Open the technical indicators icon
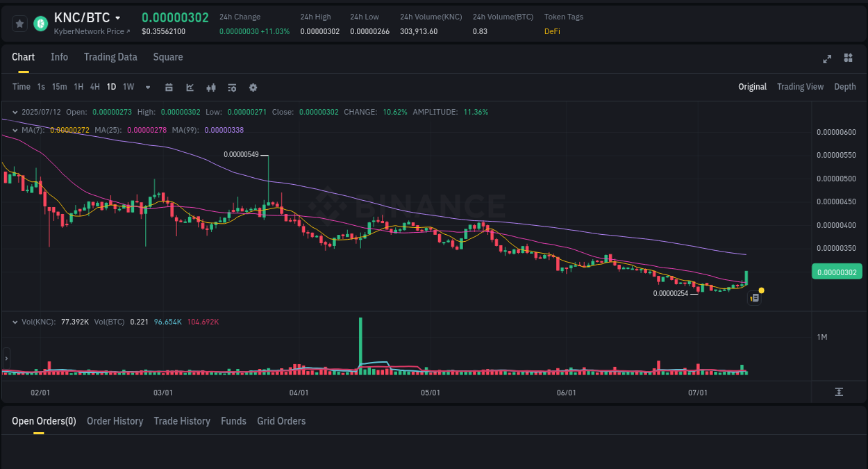Screen dimensions: 868x469 coord(231,87)
